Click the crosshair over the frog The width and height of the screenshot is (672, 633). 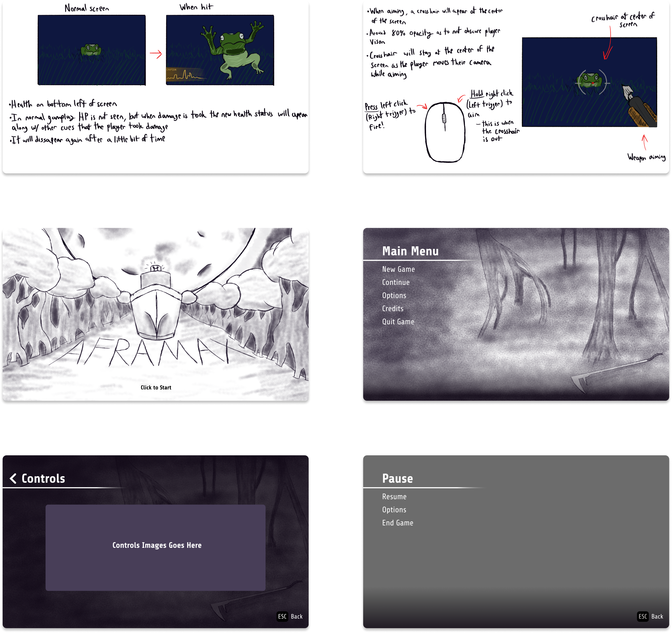(593, 82)
